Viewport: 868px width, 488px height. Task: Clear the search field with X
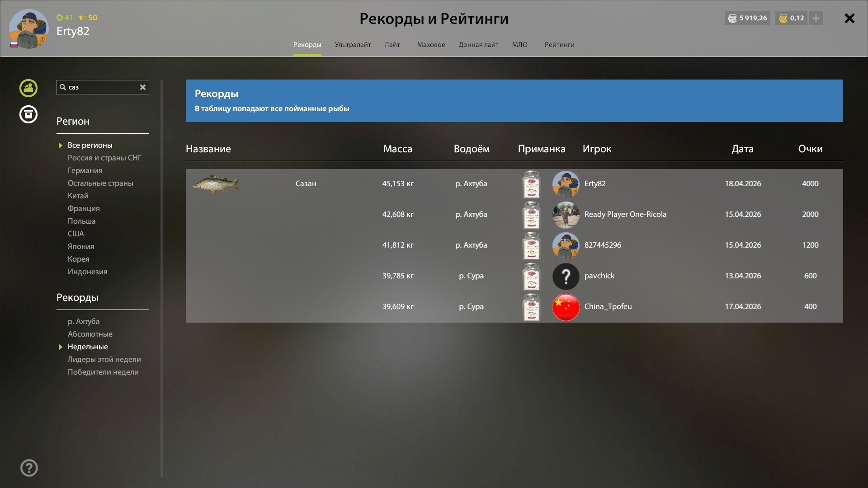143,87
